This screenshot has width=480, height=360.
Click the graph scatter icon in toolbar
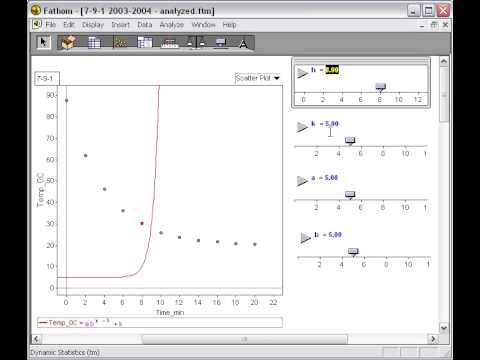pos(120,43)
